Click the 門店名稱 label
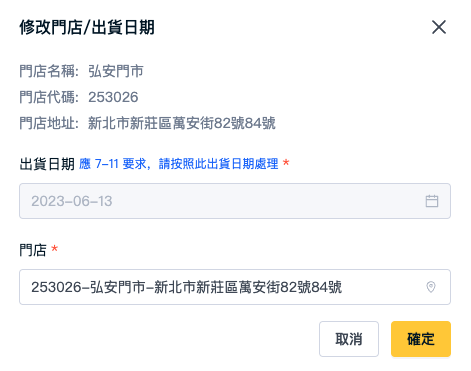The height and width of the screenshot is (371, 471). pyautogui.click(x=49, y=71)
